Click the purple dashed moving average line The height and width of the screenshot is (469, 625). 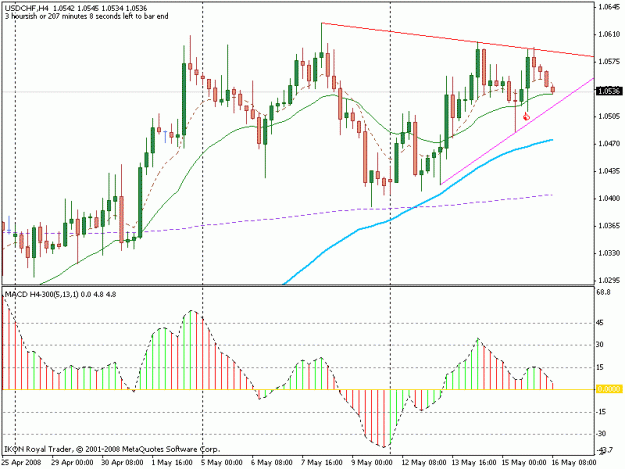coord(303,216)
